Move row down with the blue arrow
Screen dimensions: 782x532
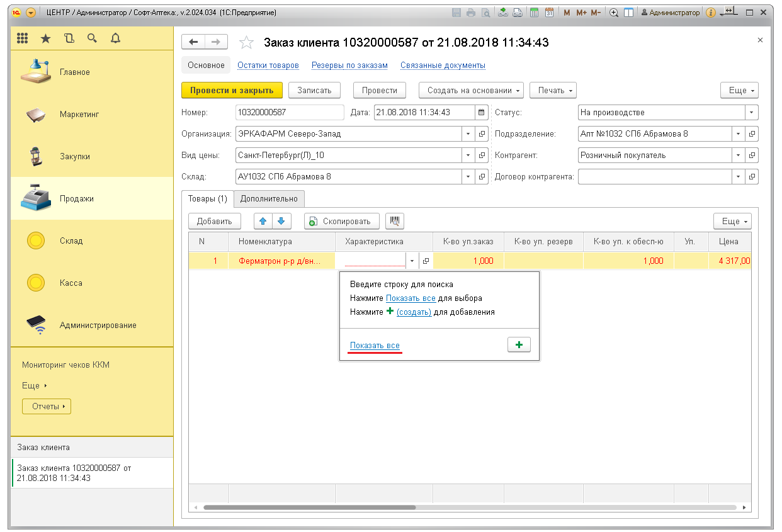pyautogui.click(x=281, y=221)
